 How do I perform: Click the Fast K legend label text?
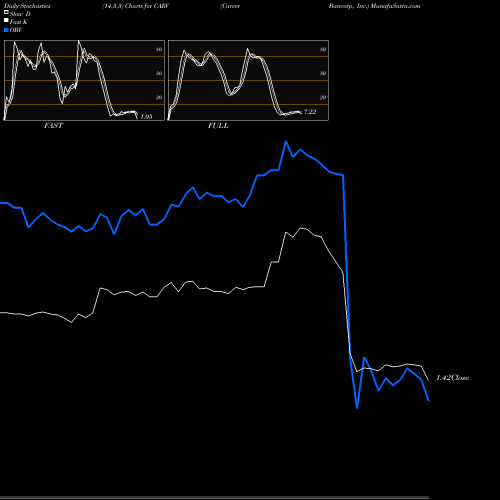[19, 22]
